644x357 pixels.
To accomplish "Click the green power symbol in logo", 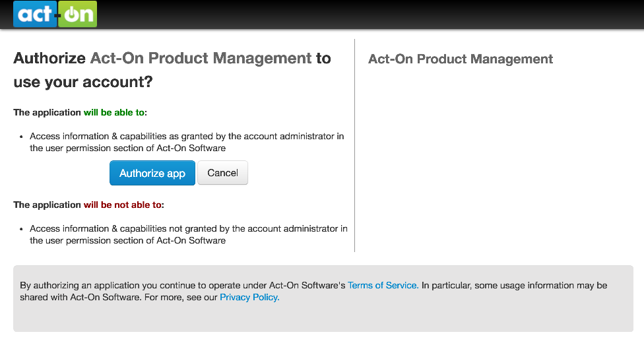I will 71,14.
